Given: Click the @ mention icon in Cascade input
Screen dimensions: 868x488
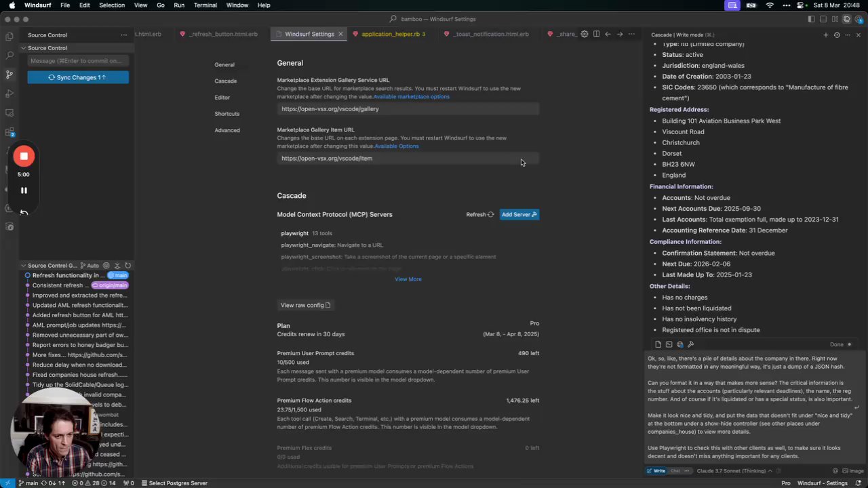Looking at the screenshot, I should click(x=835, y=471).
